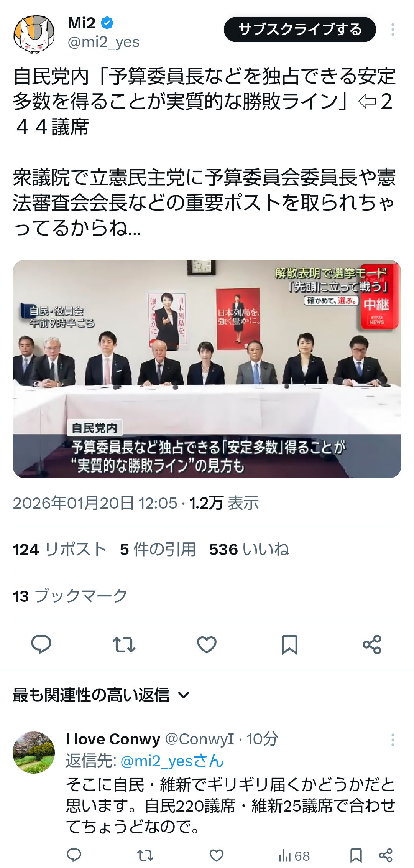
Task: Repost the main post via retweet icon
Action: [124, 644]
